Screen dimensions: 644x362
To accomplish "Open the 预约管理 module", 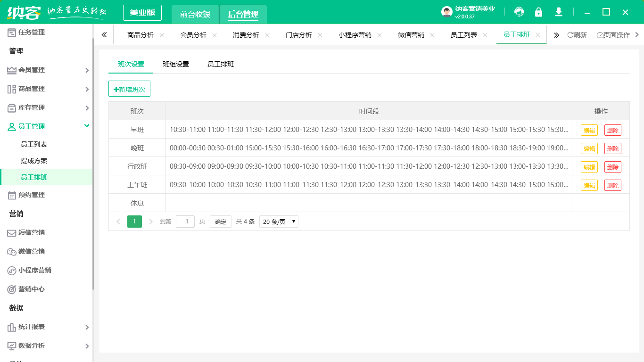I will (11, 195).
